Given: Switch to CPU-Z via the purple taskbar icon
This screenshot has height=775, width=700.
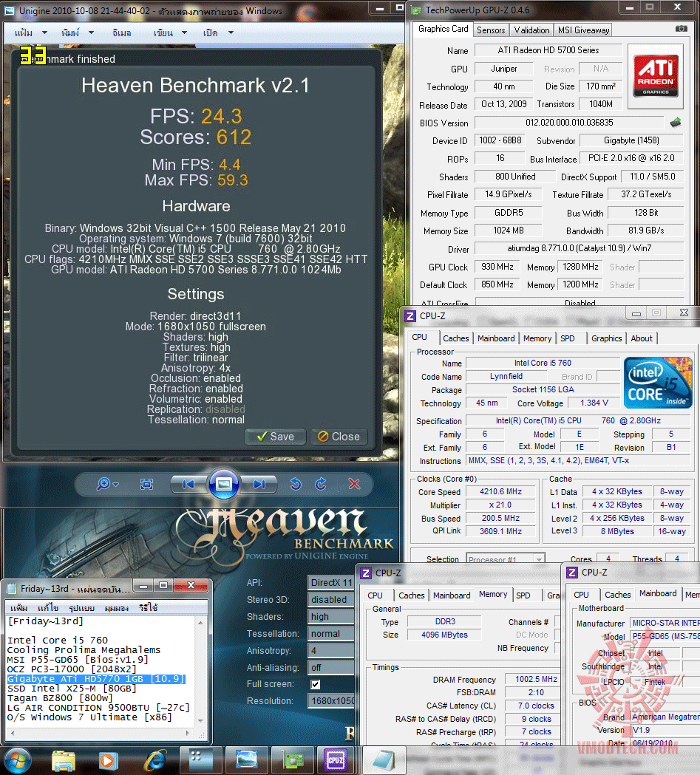Looking at the screenshot, I should pyautogui.click(x=336, y=759).
